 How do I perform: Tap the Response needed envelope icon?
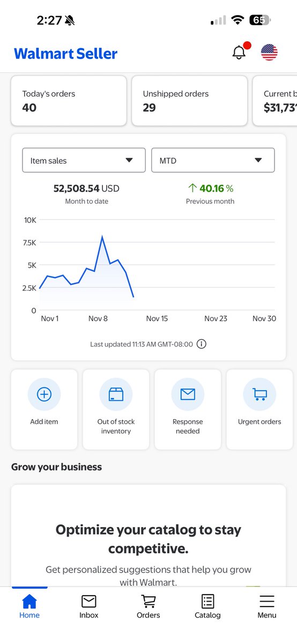coord(188,394)
